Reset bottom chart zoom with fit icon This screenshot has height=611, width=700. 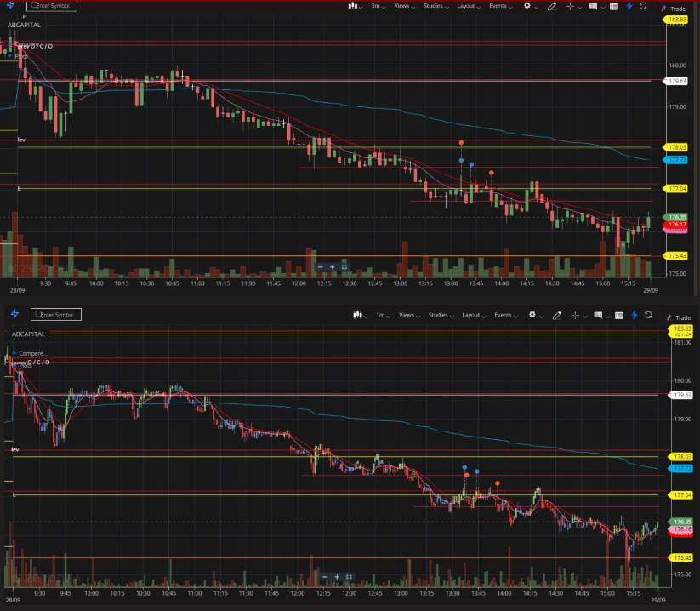pyautogui.click(x=349, y=577)
